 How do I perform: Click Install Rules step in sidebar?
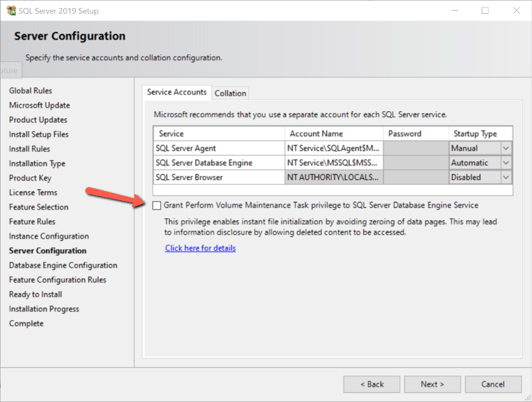point(30,149)
